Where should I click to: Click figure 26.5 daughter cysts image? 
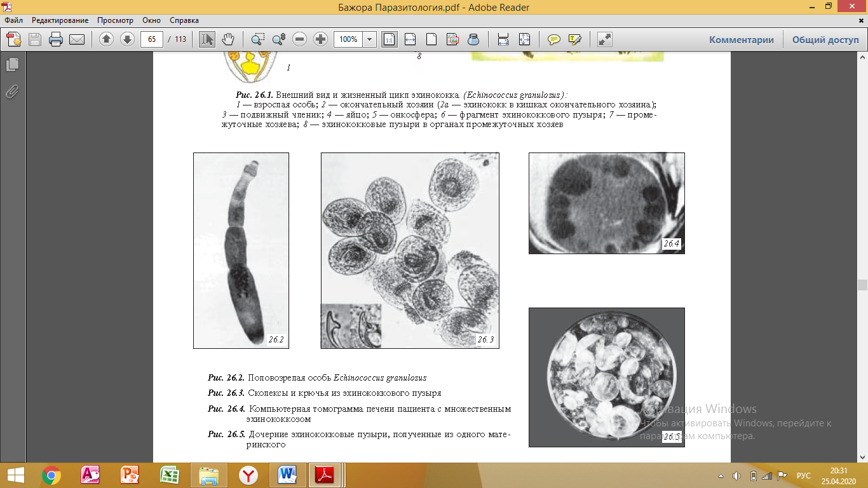tap(607, 377)
